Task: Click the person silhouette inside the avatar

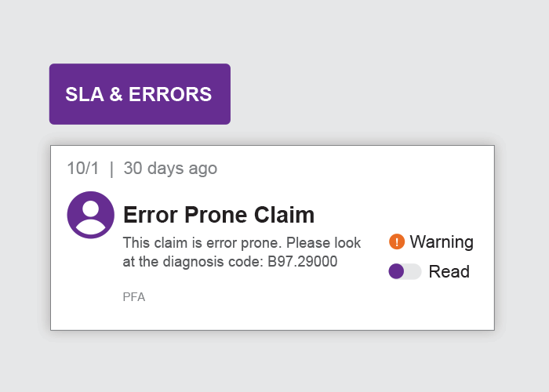Action: (x=91, y=217)
